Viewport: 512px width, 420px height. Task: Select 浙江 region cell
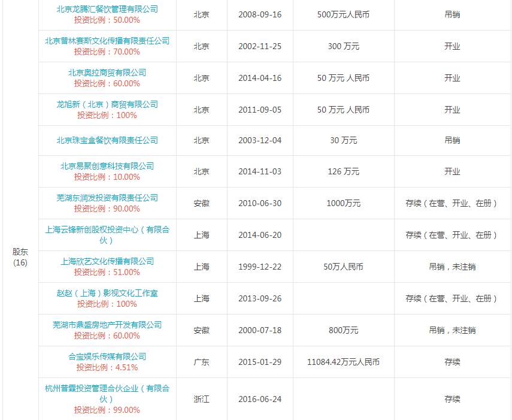click(201, 399)
